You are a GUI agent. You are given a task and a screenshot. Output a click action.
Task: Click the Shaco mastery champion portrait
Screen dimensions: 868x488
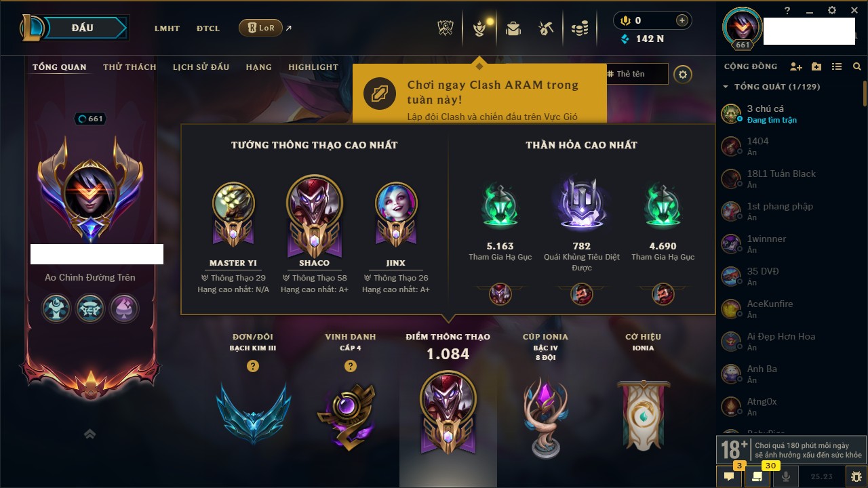pyautogui.click(x=315, y=203)
